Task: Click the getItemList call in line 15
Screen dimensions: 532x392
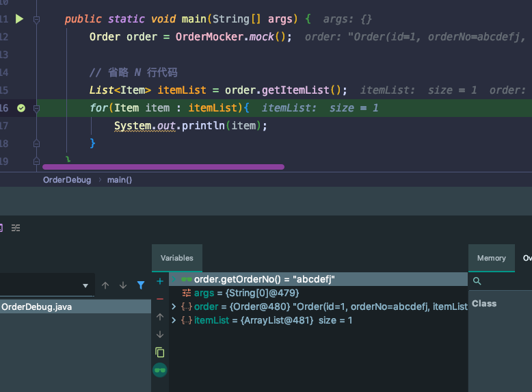Action: pyautogui.click(x=302, y=90)
